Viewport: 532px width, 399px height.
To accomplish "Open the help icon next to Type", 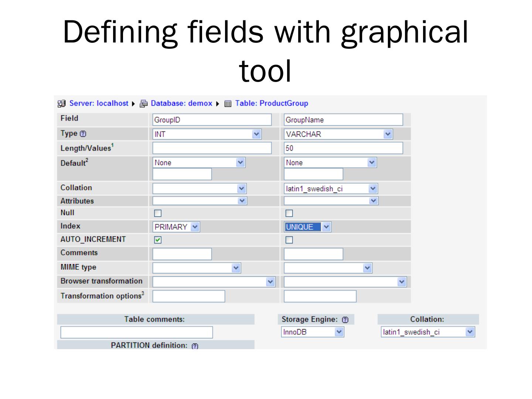I will (x=83, y=134).
